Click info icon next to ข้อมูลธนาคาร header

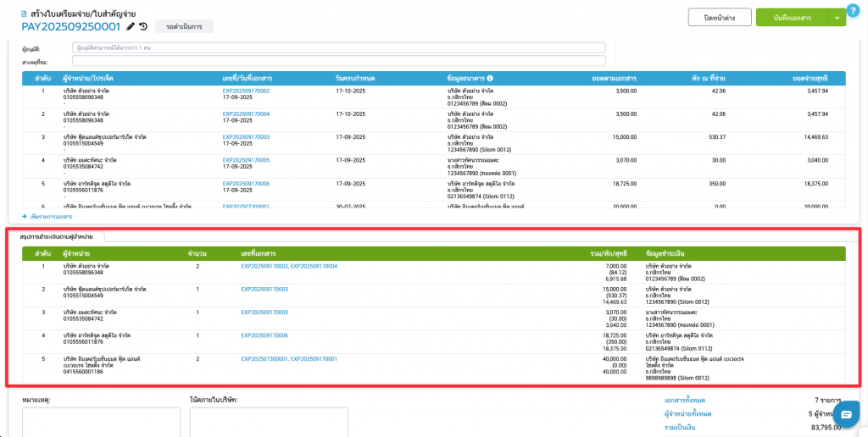[490, 78]
